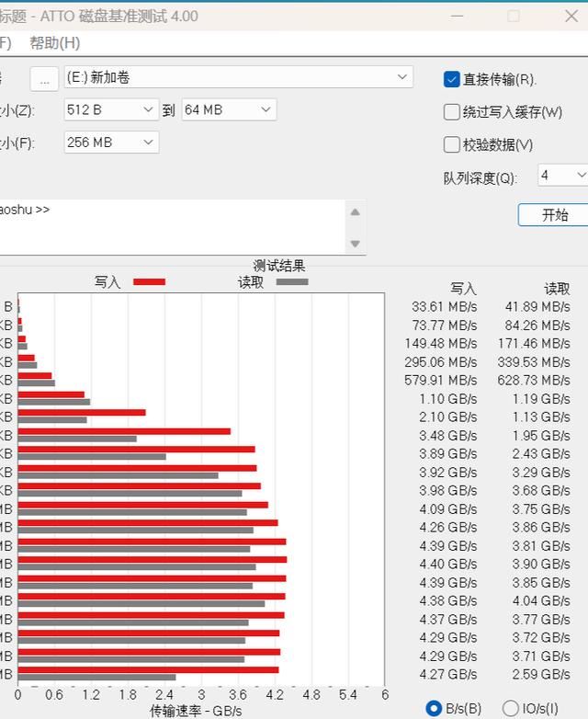Screen dimensions: 588x719
Task: Click the write value 73.77 MB/s
Action: pos(444,325)
